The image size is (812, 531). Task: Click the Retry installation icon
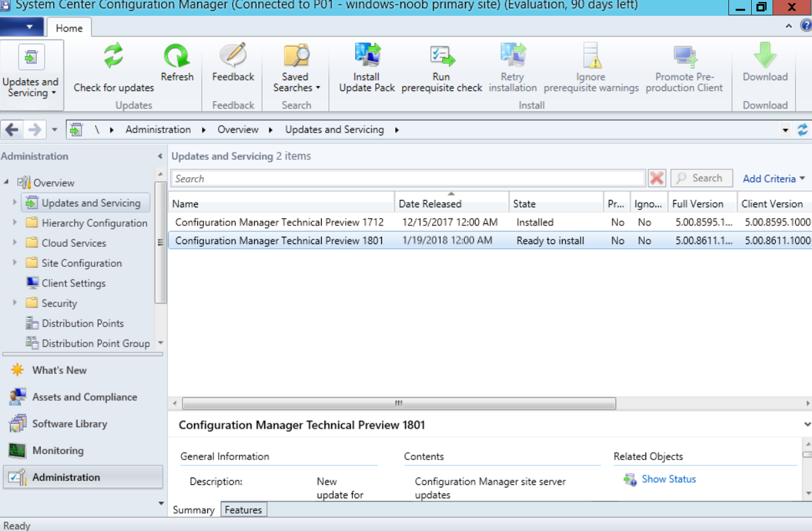(x=512, y=56)
